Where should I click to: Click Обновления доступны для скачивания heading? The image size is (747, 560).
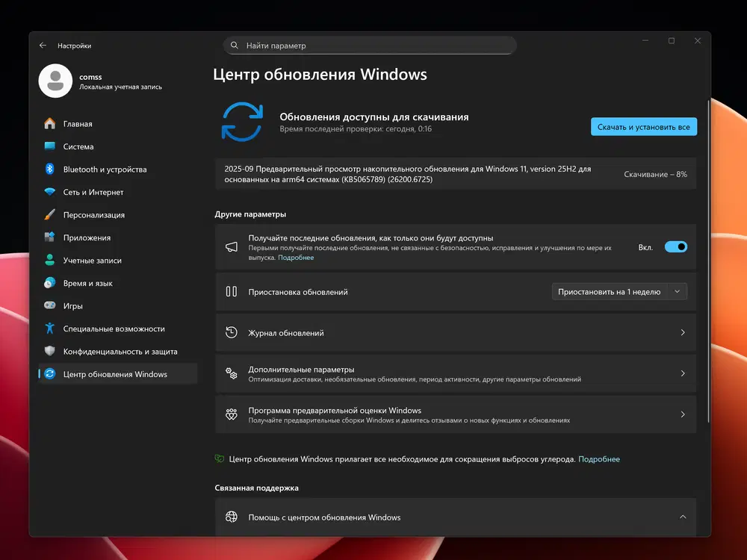tap(374, 116)
